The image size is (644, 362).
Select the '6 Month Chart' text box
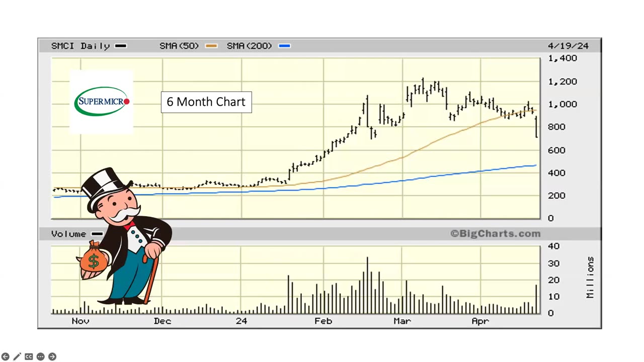point(206,102)
